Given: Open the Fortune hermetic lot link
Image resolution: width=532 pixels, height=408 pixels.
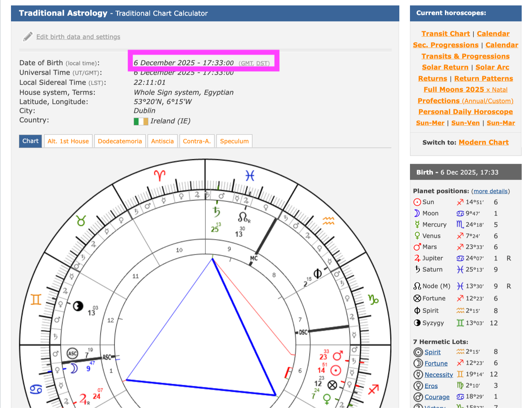Looking at the screenshot, I should pos(436,363).
